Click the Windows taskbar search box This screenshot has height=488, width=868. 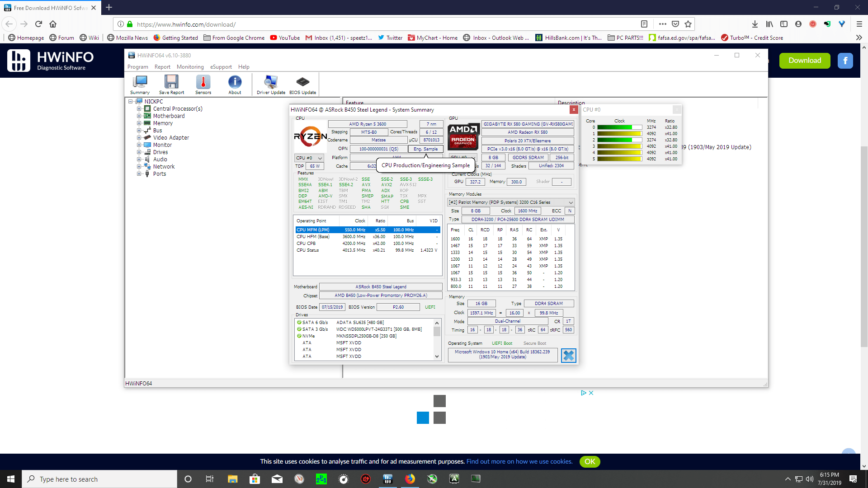pyautogui.click(x=99, y=479)
